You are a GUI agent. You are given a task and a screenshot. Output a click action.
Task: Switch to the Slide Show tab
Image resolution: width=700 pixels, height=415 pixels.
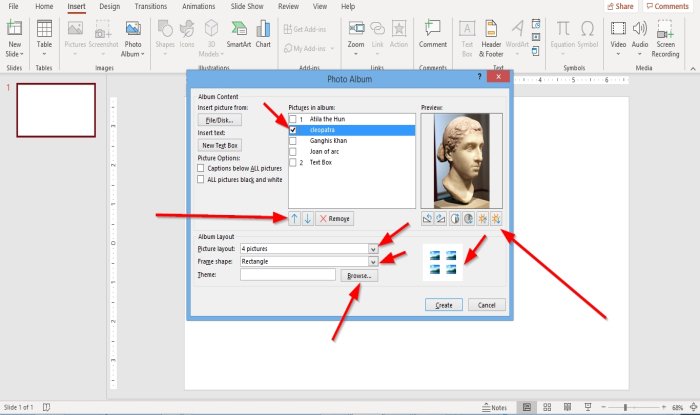point(247,6)
